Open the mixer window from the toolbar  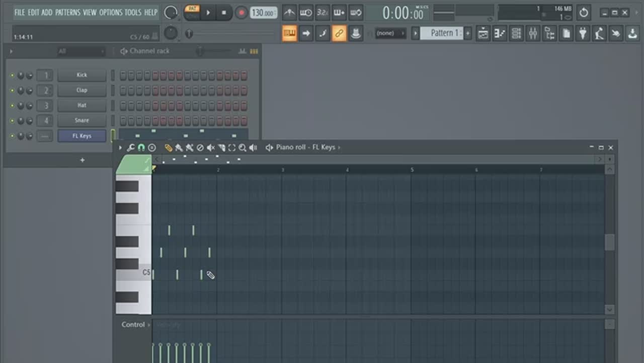[x=533, y=34]
